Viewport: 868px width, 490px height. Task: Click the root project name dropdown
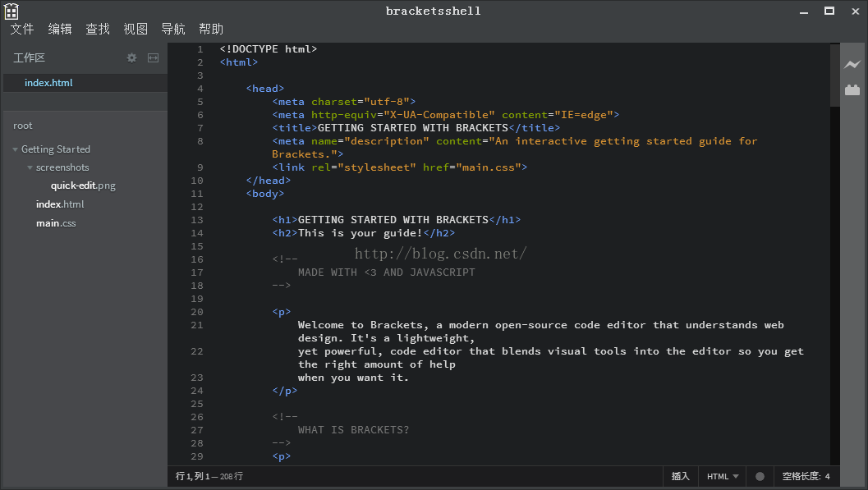coord(23,126)
